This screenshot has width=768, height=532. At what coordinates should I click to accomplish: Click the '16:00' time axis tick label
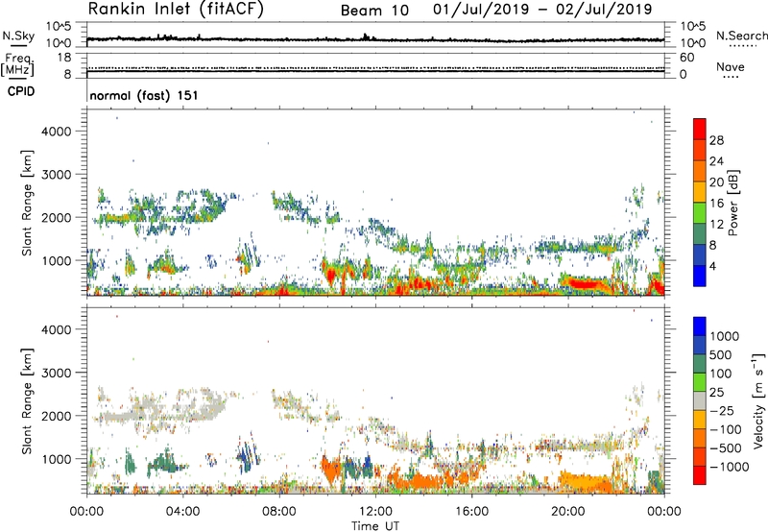471,512
